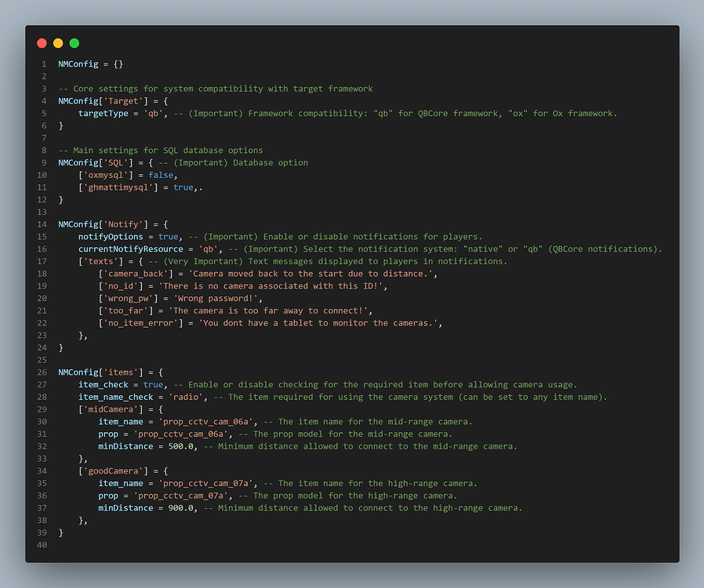Click the 'radio' string value
This screenshot has width=704, height=588.
click(186, 397)
